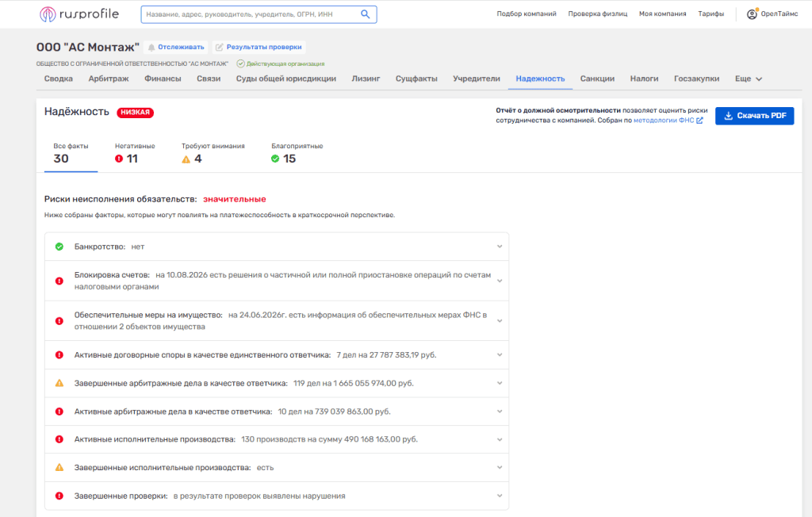Open Проверка физлиц in header
Screen dimensions: 812x517
click(x=598, y=14)
